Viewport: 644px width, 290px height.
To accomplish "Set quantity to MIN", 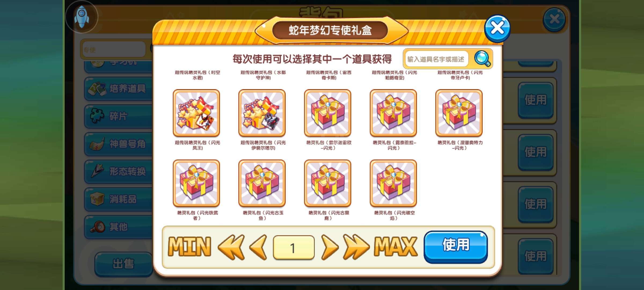I will (x=189, y=247).
